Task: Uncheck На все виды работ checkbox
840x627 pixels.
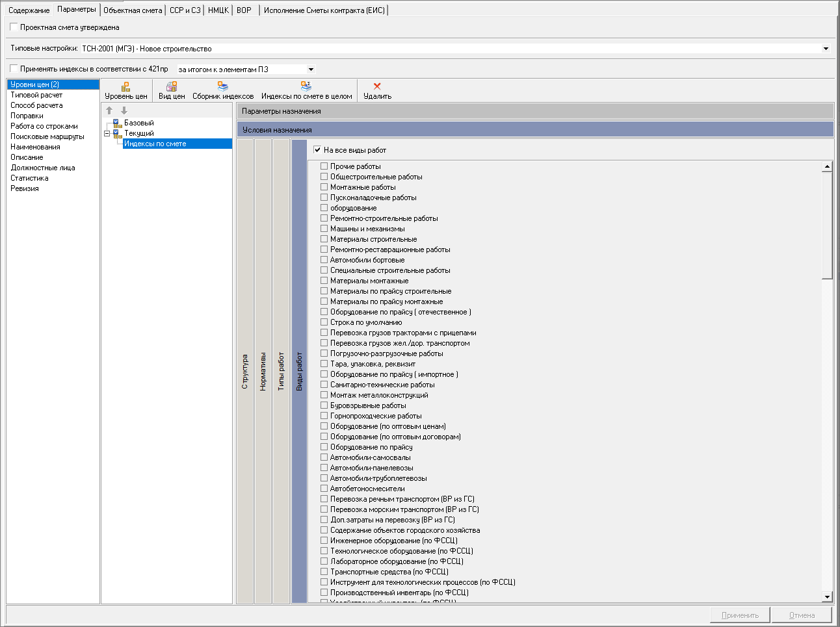Action: point(317,150)
